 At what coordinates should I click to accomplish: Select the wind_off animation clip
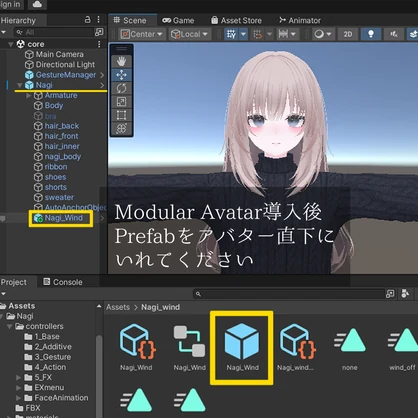pos(402,348)
